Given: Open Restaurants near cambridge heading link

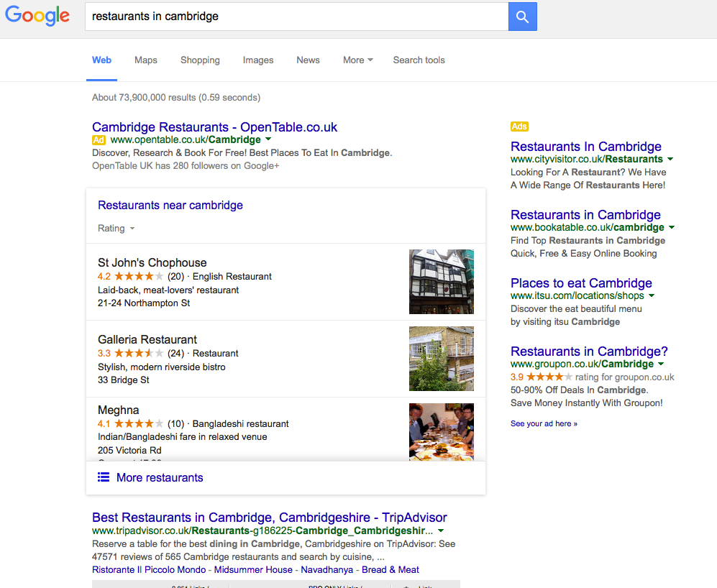Looking at the screenshot, I should [170, 206].
